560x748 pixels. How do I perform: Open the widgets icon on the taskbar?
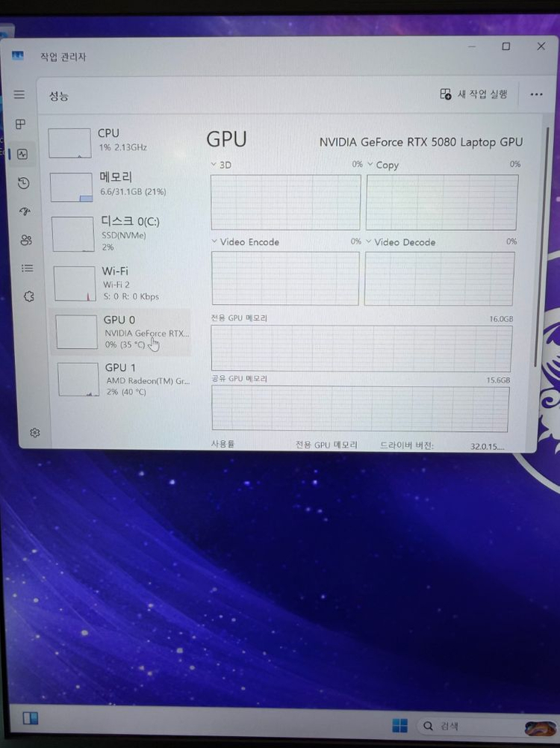tap(30, 718)
